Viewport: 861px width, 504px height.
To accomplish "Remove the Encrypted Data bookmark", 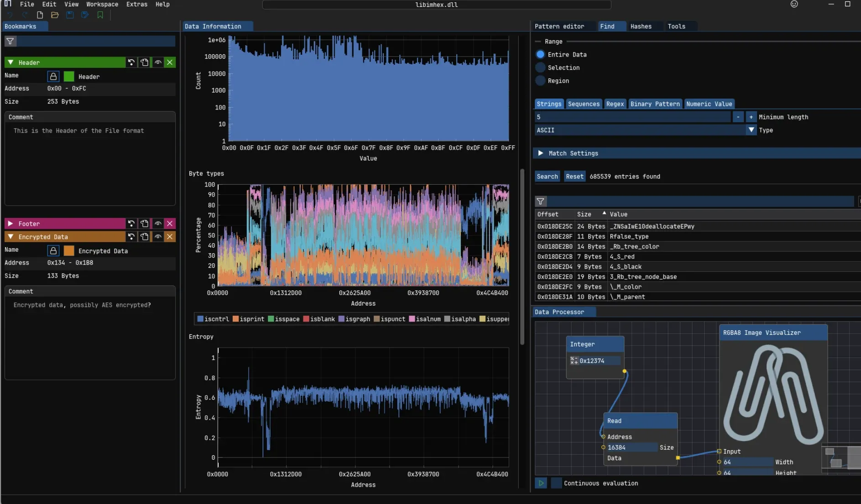I will [170, 237].
